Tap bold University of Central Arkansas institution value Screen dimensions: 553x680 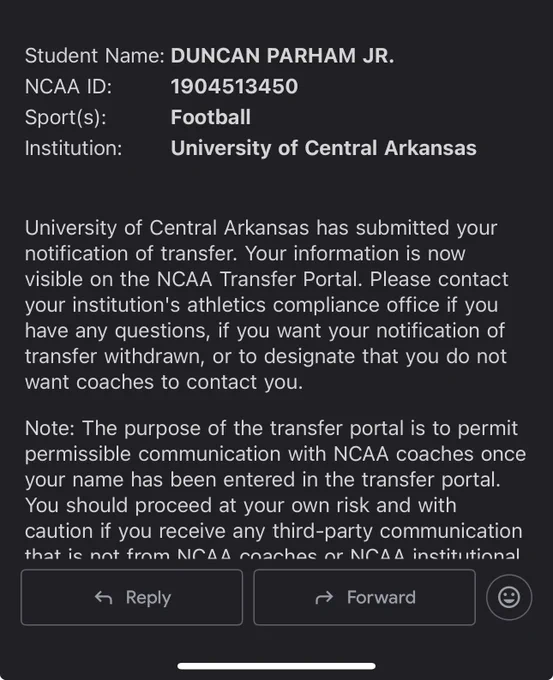pyautogui.click(x=324, y=148)
